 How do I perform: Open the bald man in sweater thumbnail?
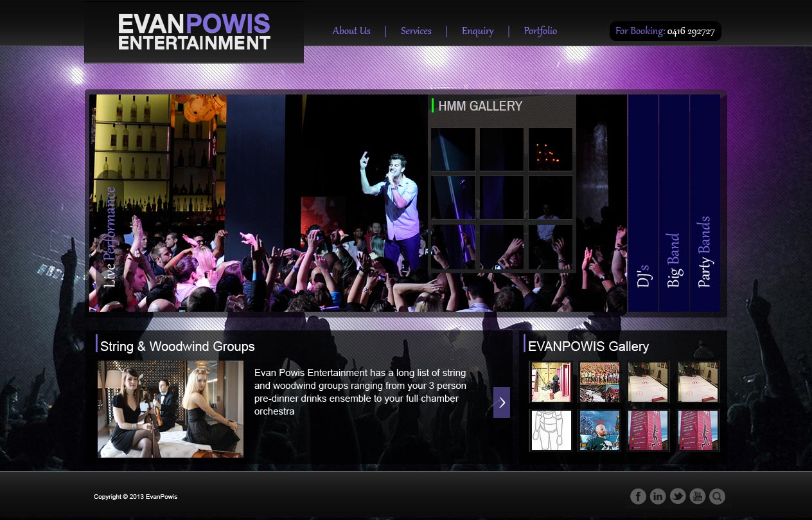(599, 430)
